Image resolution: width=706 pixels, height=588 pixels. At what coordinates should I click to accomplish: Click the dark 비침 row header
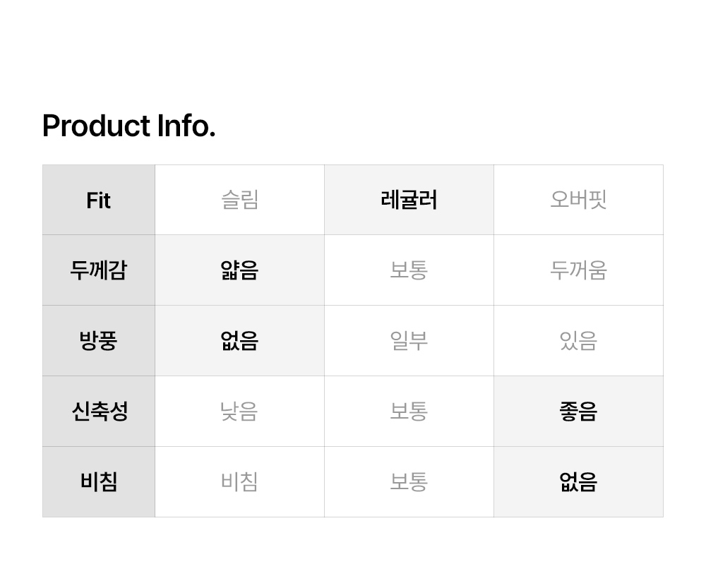pos(99,482)
